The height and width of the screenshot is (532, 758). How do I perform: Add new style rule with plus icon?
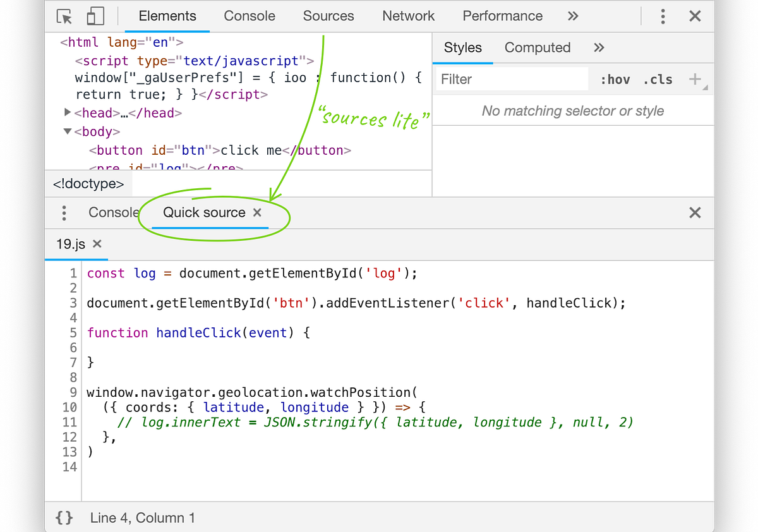[x=695, y=79]
